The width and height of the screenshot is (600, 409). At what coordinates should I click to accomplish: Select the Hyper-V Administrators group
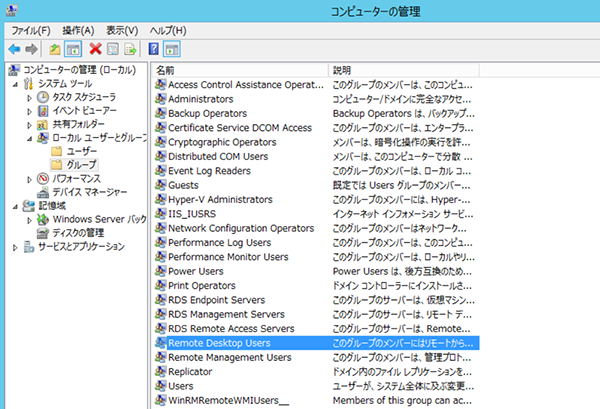tap(220, 199)
